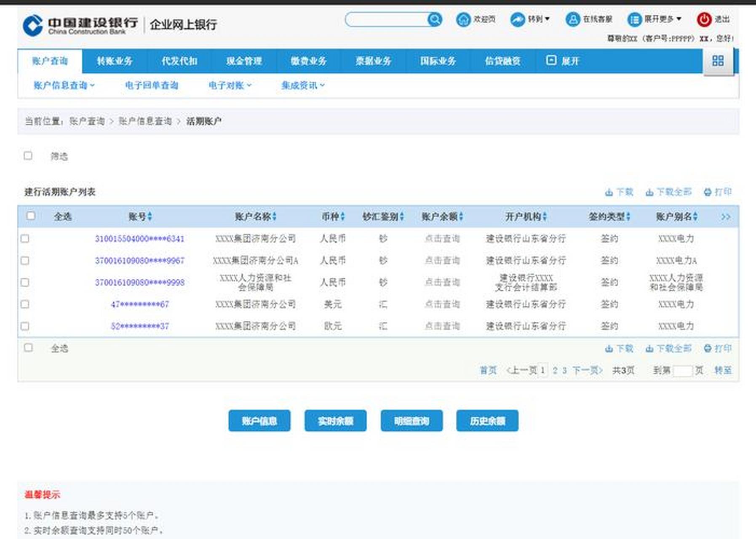756x539 pixels.
Task: Click the red 退出 logout icon
Action: click(703, 19)
